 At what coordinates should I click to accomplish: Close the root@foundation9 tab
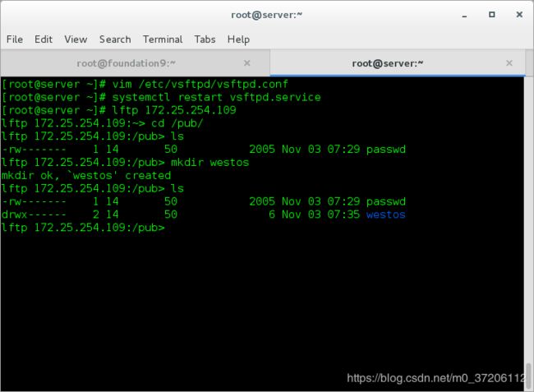[x=247, y=63]
